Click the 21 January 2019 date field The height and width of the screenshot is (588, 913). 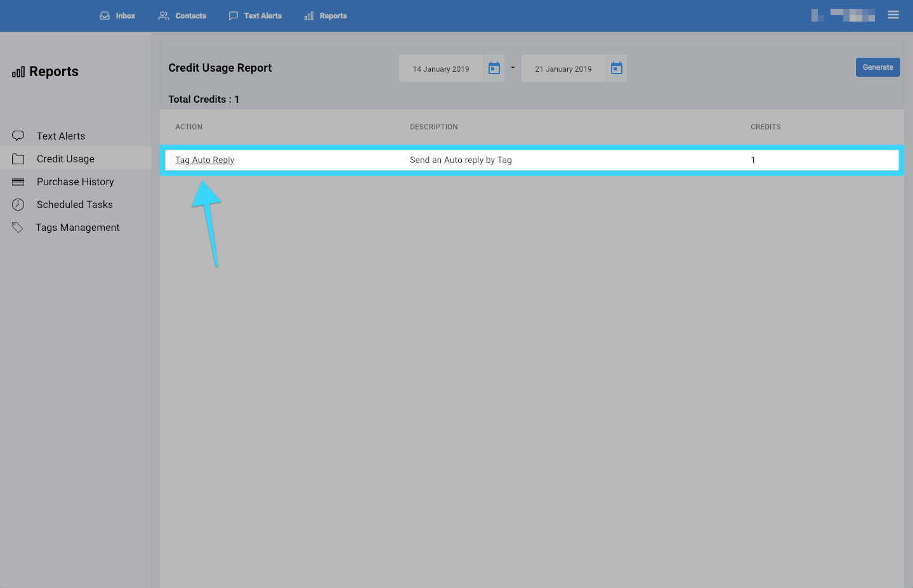coord(563,69)
